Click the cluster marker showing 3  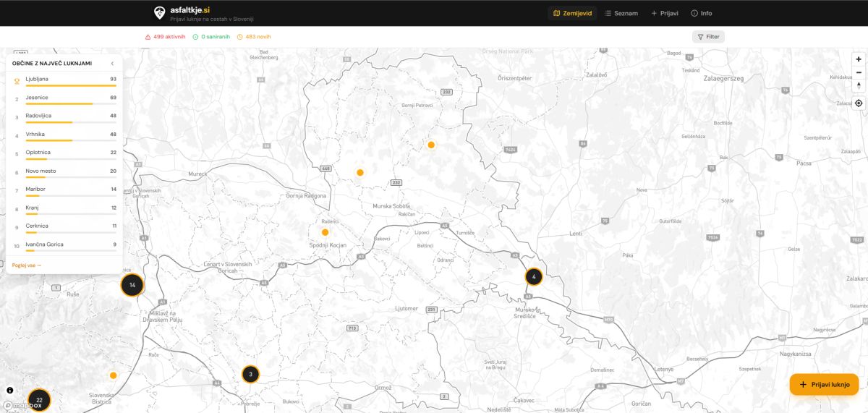250,374
